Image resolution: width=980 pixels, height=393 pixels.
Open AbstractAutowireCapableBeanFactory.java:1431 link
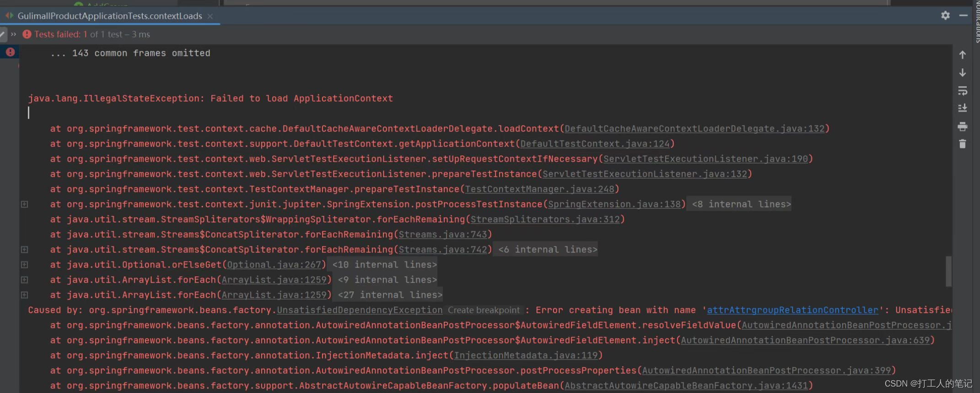tap(686, 386)
